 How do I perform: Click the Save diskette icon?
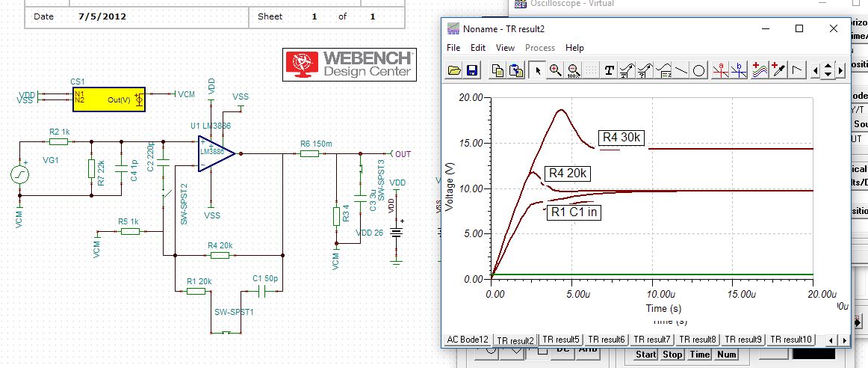tap(472, 70)
